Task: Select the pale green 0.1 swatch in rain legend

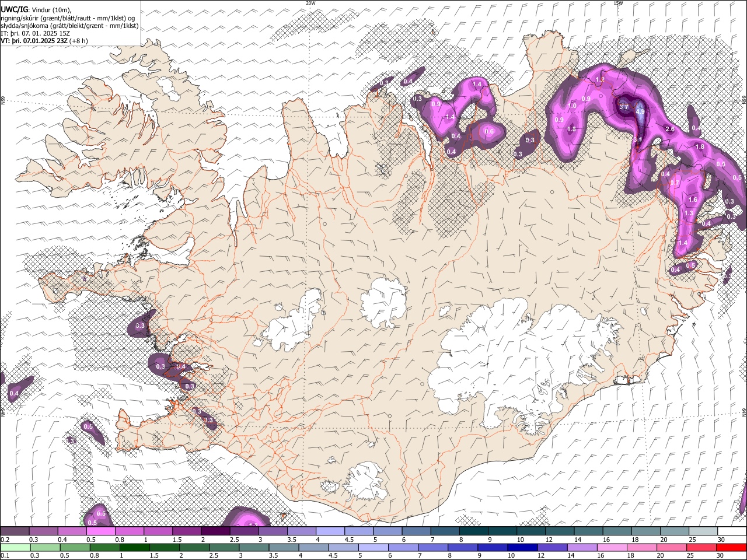Action: (x=15, y=548)
